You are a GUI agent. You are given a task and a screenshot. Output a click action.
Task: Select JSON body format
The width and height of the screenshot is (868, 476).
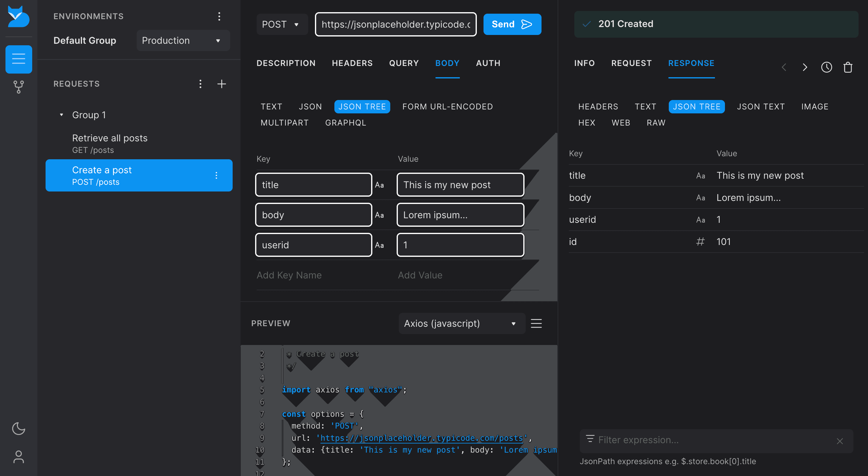point(310,107)
